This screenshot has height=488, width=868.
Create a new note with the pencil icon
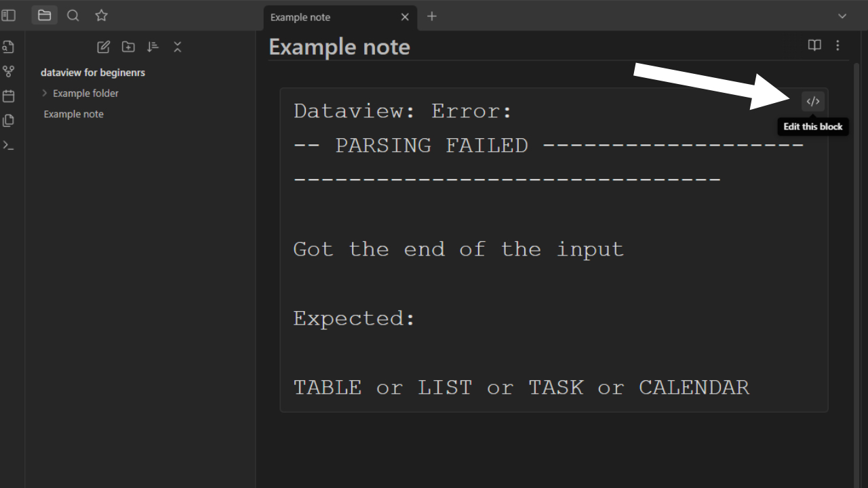[x=103, y=46]
